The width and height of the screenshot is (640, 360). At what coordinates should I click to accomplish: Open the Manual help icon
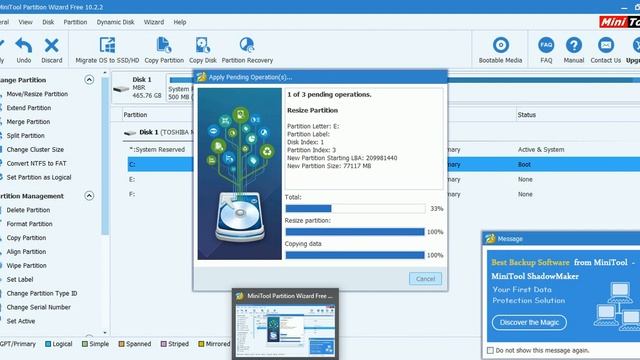[x=574, y=45]
